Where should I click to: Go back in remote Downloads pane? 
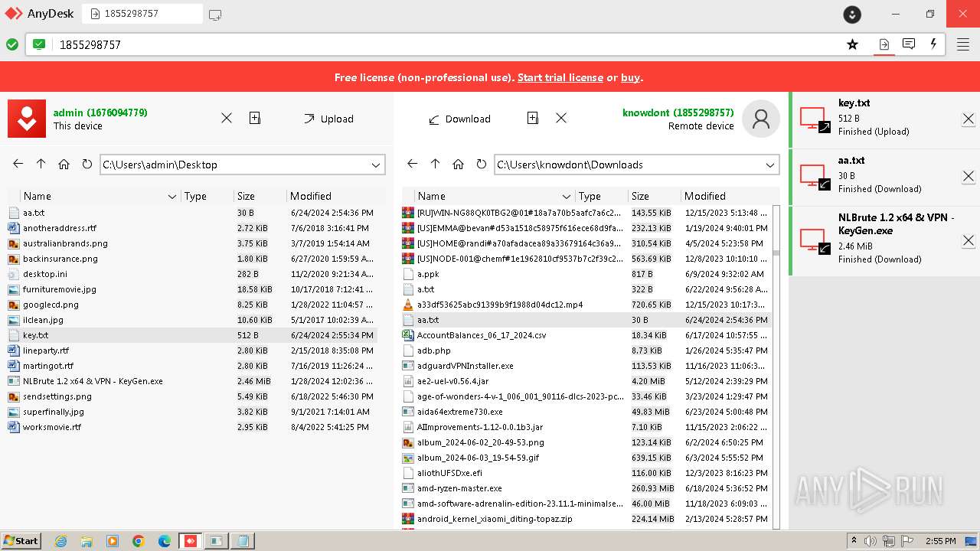click(x=413, y=164)
